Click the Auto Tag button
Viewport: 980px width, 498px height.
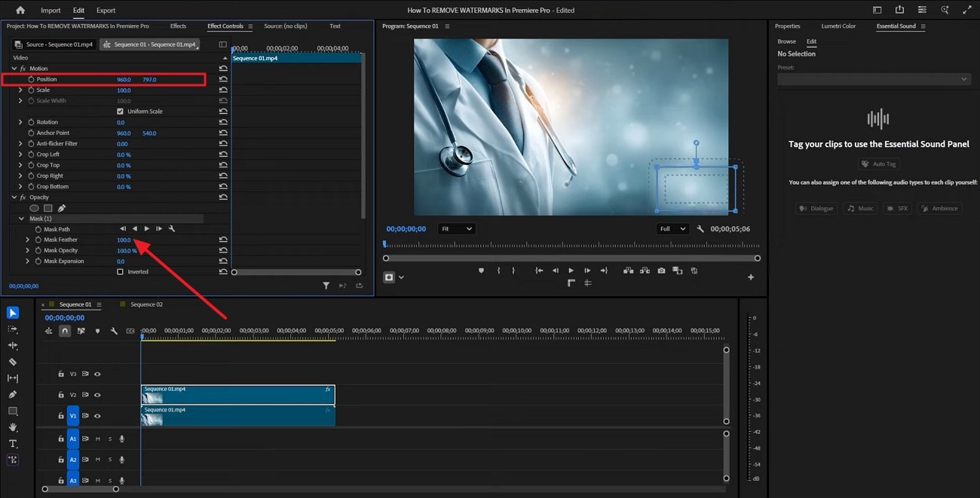pos(879,164)
